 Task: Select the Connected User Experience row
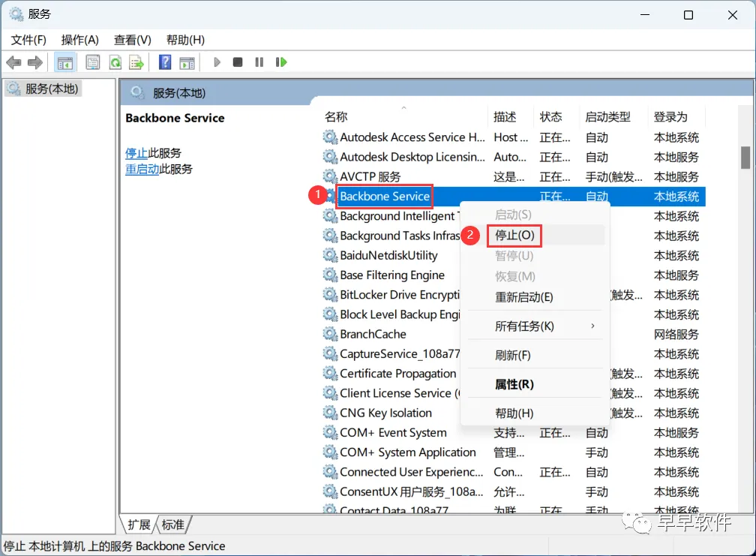pyautogui.click(x=513, y=472)
